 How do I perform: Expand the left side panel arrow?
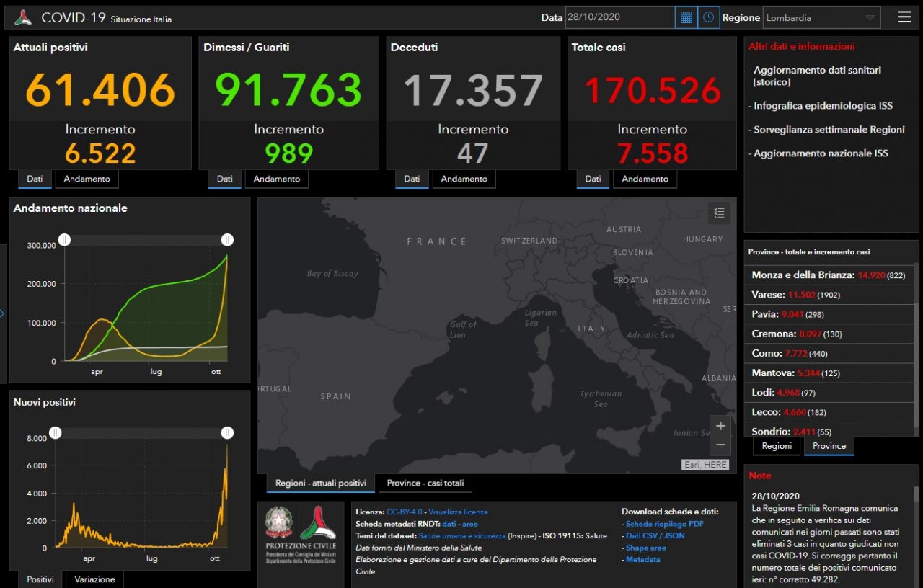pyautogui.click(x=3, y=313)
